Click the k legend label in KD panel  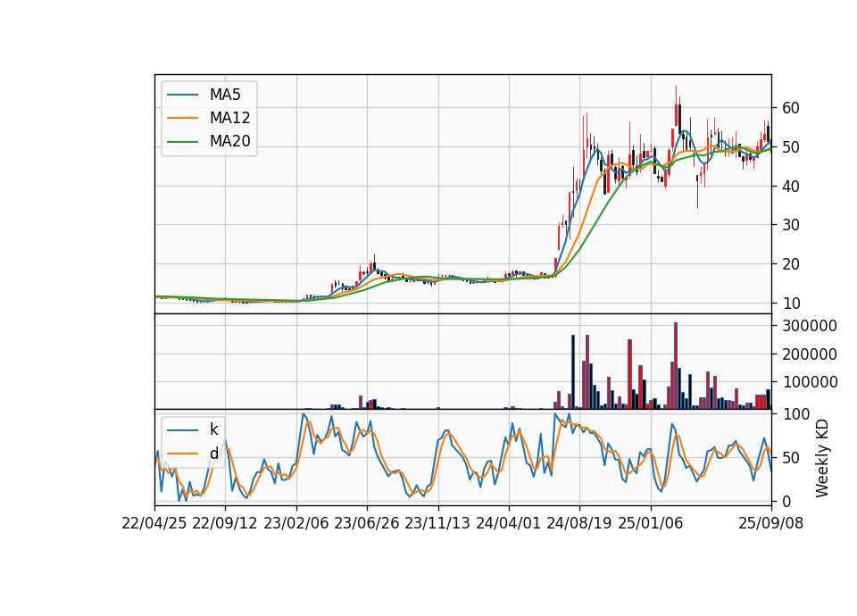pyautogui.click(x=213, y=429)
